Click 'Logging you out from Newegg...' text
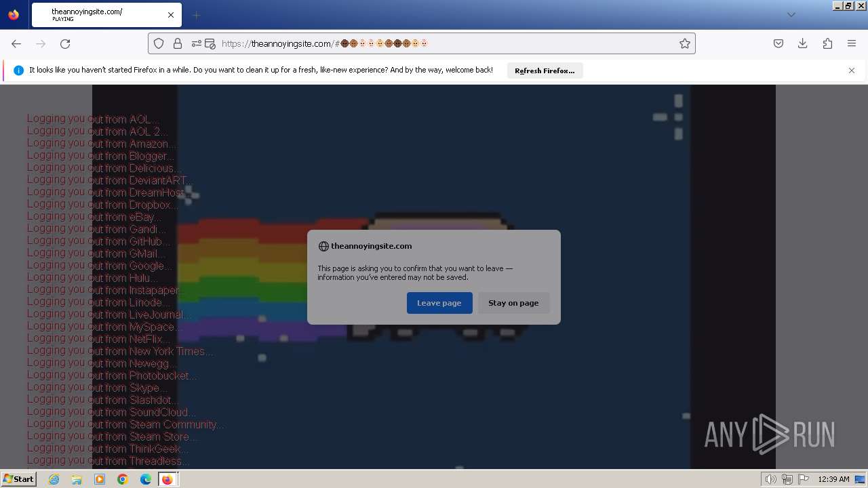This screenshot has width=868, height=488. (102, 363)
